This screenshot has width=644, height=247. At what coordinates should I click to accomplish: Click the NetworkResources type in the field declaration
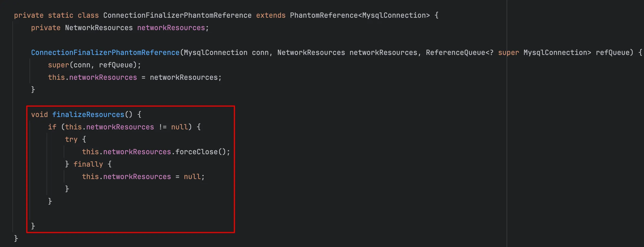pyautogui.click(x=99, y=28)
